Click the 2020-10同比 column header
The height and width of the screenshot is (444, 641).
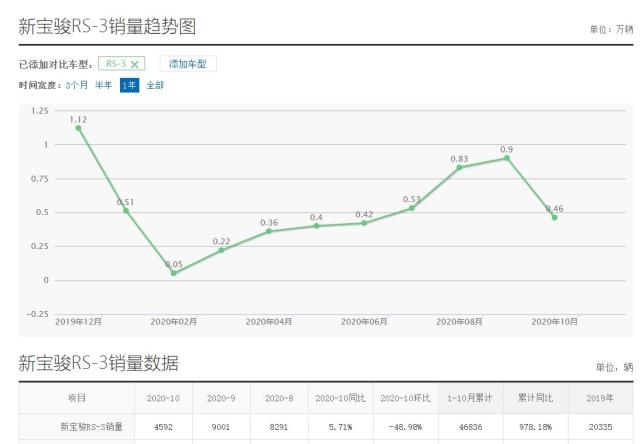(x=341, y=398)
